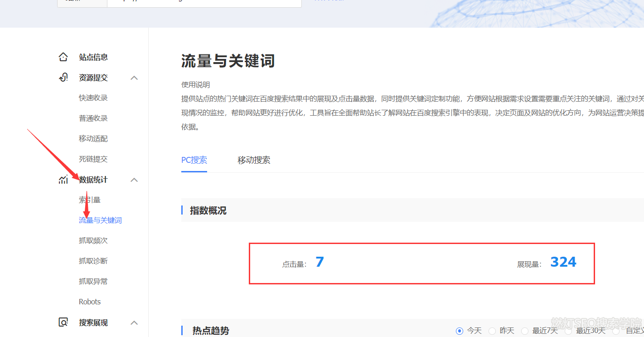Click the chart icon beside 数据统计
This screenshot has width=644, height=337.
(63, 180)
